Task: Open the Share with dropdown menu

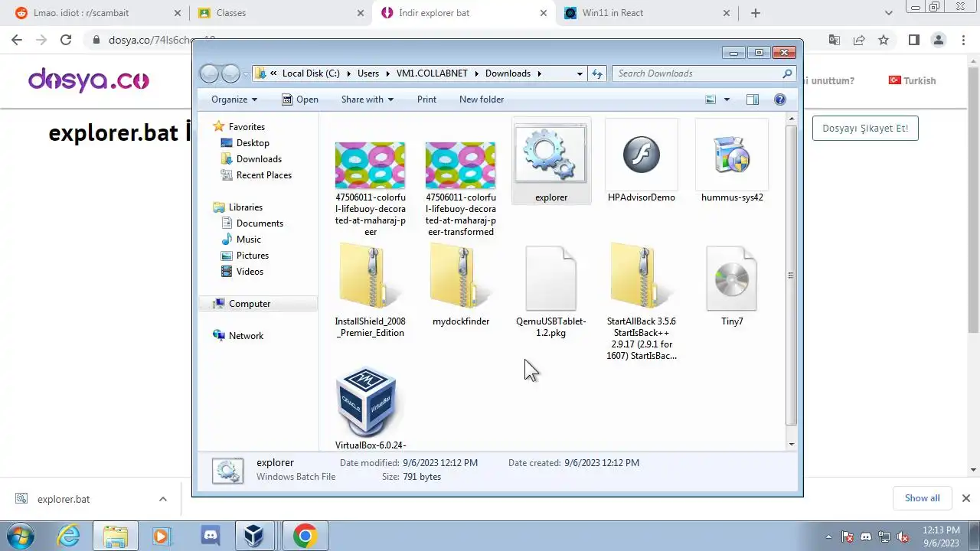Action: pos(367,99)
